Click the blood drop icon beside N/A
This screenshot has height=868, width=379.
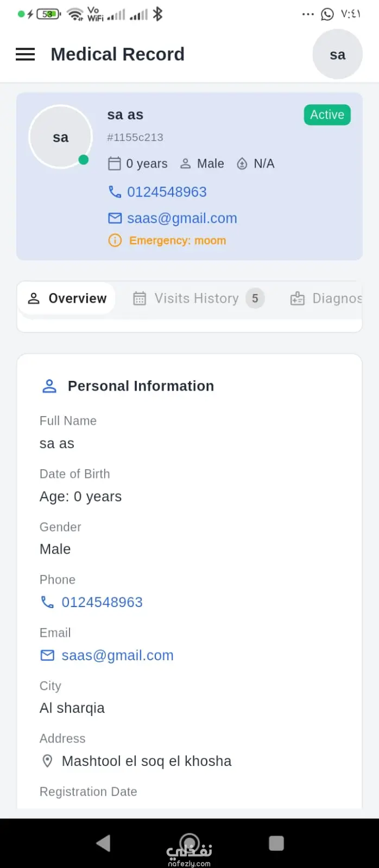tap(242, 163)
